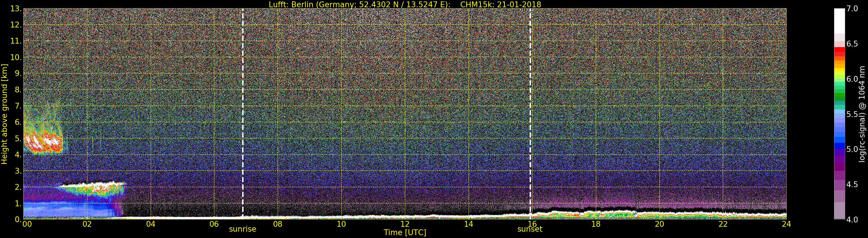868x238 pixels.
Task: Pick the green band near 6.0 on colorbar
Action: point(839,88)
